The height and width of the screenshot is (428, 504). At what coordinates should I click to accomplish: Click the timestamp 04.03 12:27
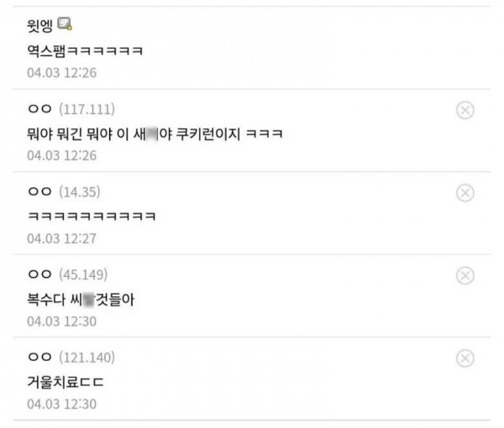click(61, 238)
